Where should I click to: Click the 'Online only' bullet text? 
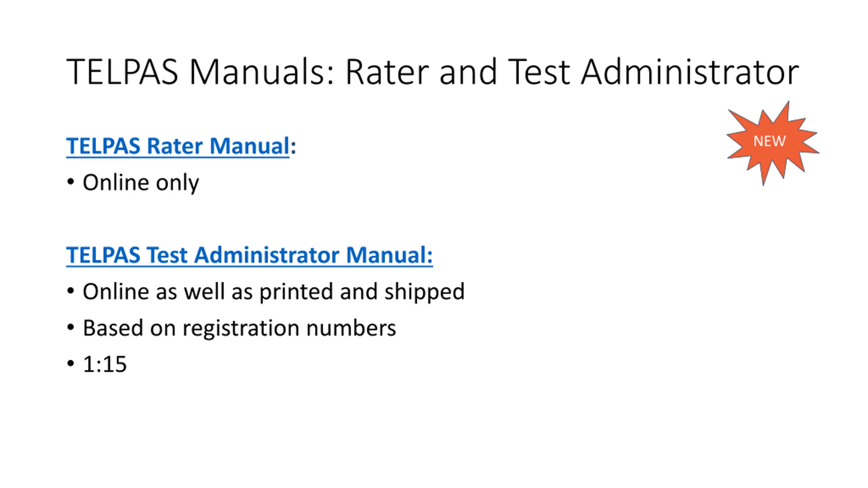141,183
